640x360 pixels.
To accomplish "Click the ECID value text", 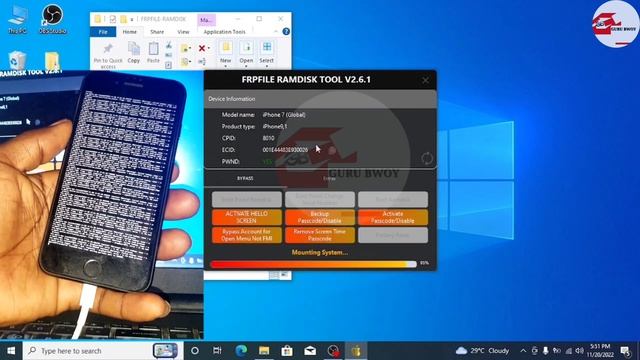I will [x=285, y=150].
